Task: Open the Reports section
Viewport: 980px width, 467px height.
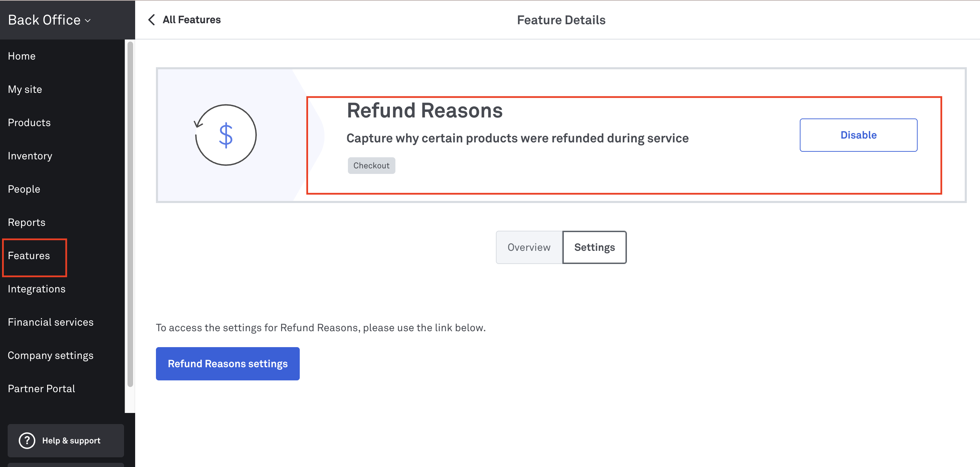Action: 27,222
